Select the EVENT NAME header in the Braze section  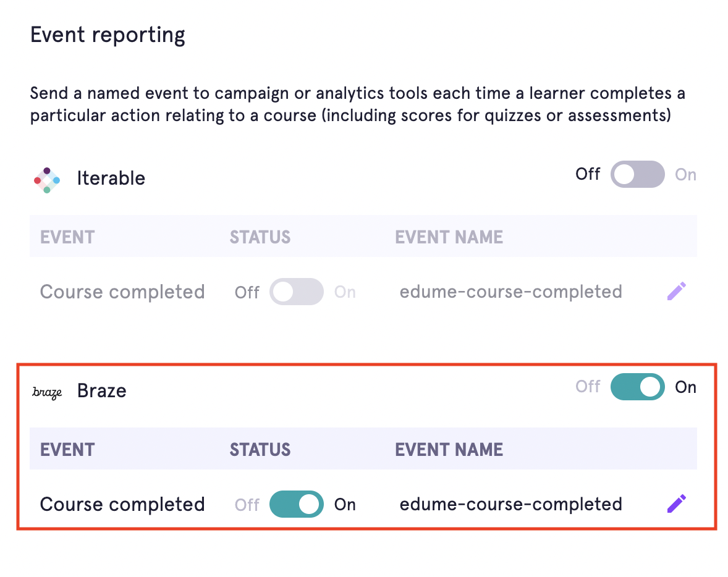[x=449, y=449]
